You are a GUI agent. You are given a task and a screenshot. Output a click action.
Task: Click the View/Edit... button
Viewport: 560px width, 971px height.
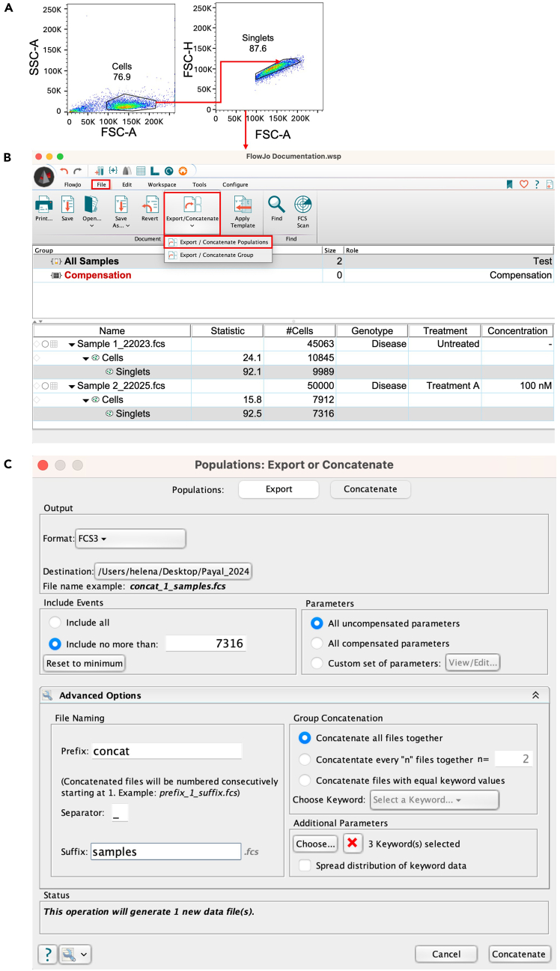point(472,662)
